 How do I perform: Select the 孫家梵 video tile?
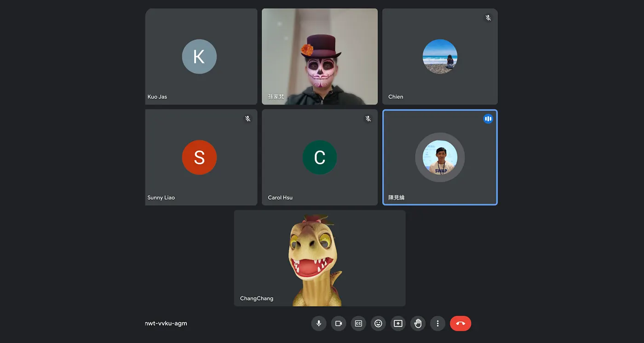point(320,57)
